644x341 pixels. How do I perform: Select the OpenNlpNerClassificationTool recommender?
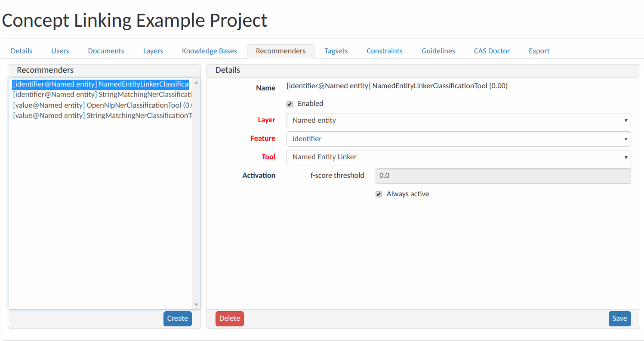[x=102, y=105]
